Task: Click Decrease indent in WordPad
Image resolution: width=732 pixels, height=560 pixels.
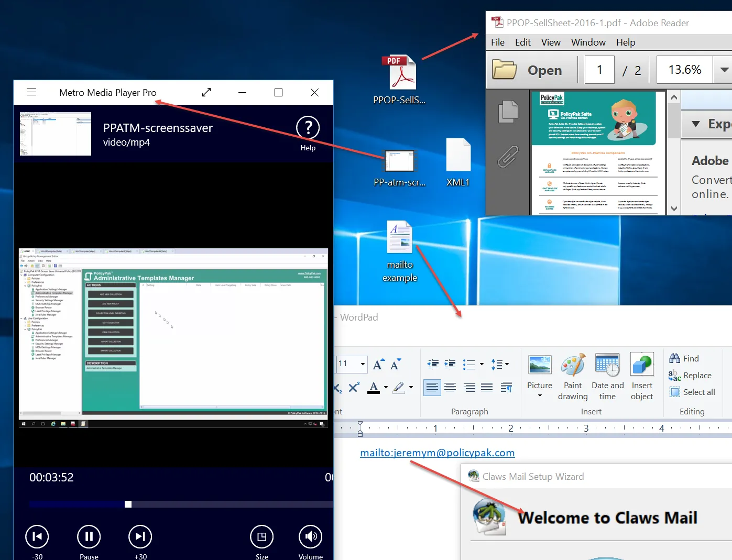Action: click(433, 364)
